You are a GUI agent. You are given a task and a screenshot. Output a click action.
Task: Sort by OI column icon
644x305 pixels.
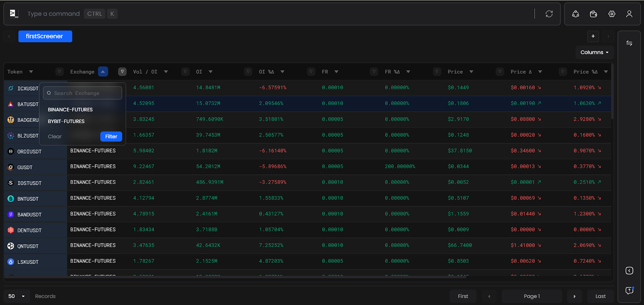coord(211,72)
